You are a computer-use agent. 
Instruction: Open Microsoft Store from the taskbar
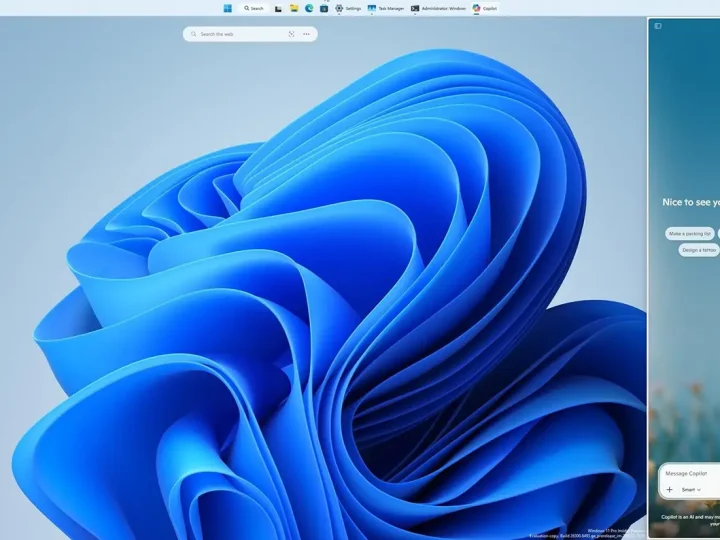[x=324, y=8]
